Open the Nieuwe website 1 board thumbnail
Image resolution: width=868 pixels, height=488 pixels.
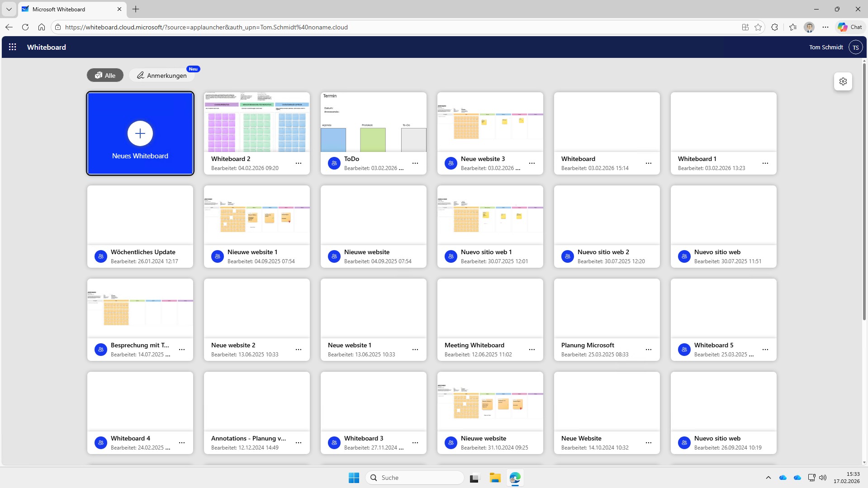click(x=256, y=215)
